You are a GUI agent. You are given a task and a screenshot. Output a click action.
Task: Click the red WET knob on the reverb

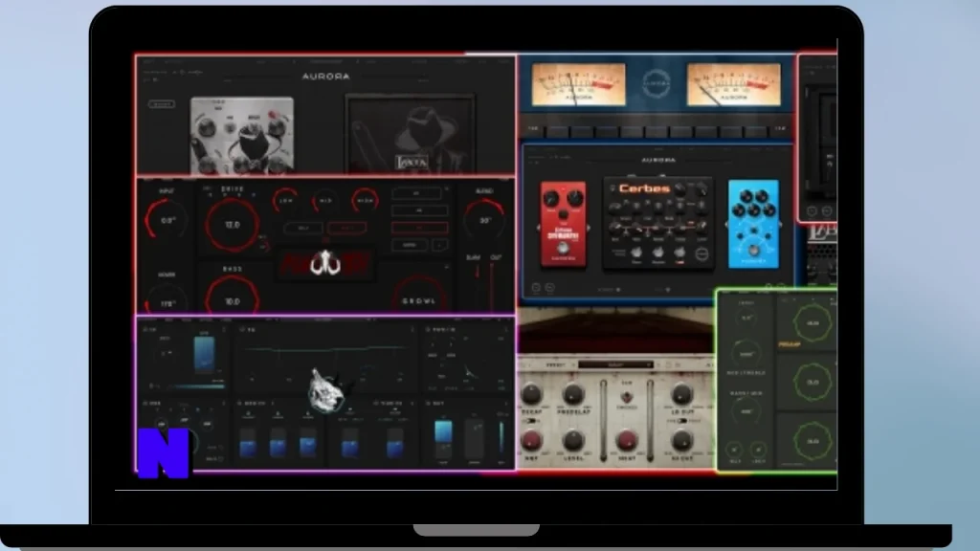click(x=531, y=441)
